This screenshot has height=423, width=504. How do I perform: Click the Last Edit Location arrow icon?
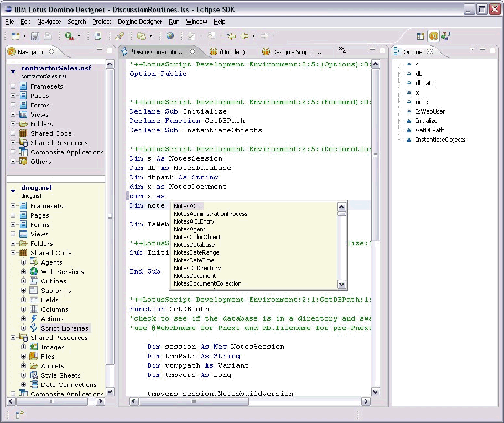[231, 36]
